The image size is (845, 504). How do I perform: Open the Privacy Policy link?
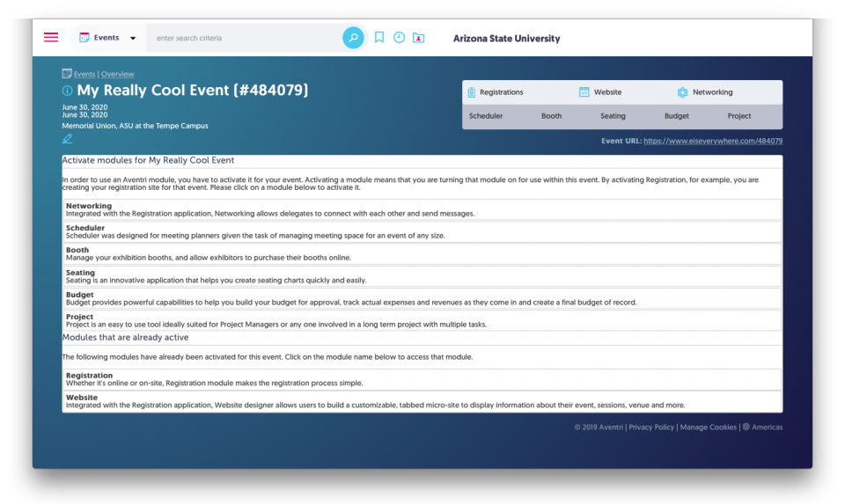[651, 427]
